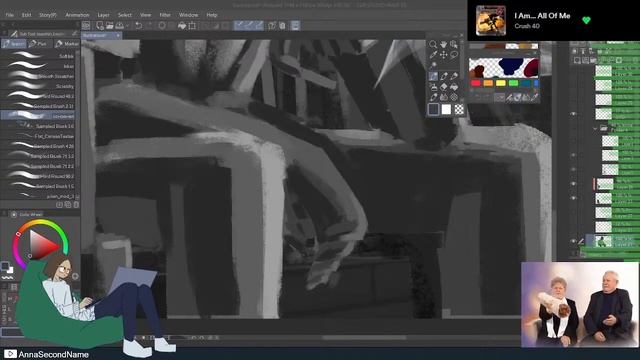Open the Window menu
This screenshot has width=640, height=360.
click(189, 15)
